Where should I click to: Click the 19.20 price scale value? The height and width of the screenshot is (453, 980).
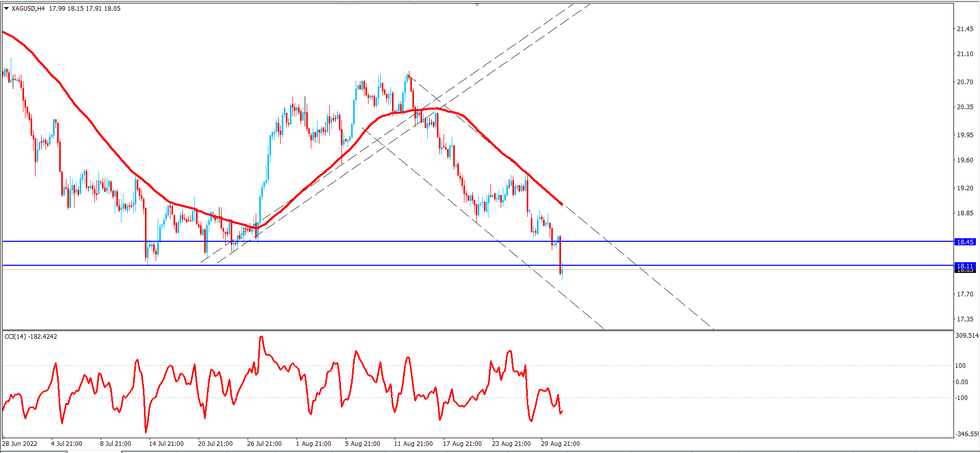click(x=965, y=188)
